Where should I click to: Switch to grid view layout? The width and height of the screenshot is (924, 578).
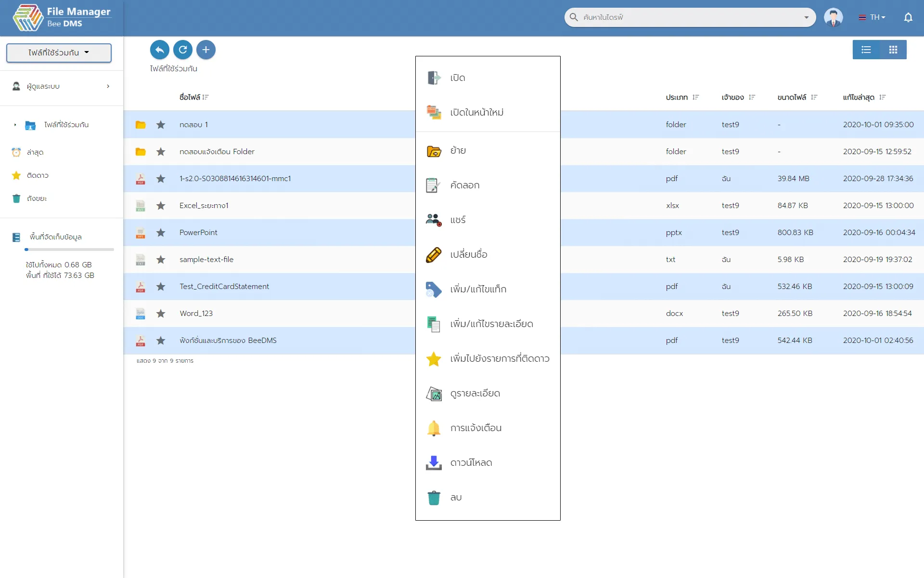point(893,50)
